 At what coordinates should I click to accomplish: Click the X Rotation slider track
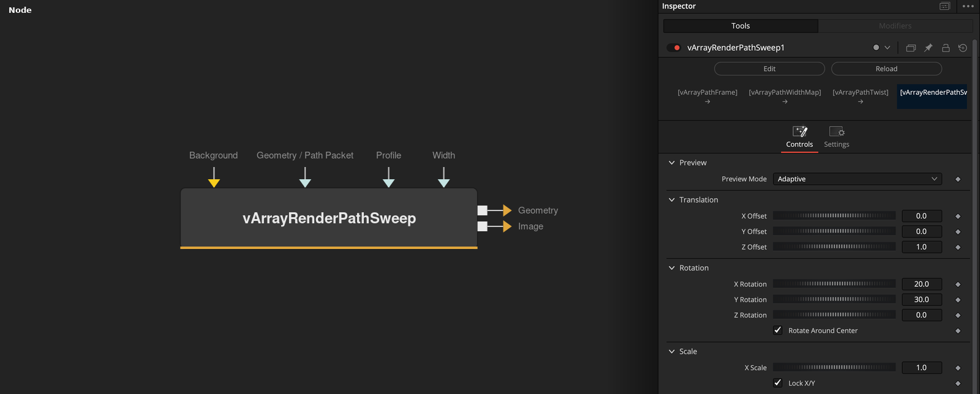point(834,284)
